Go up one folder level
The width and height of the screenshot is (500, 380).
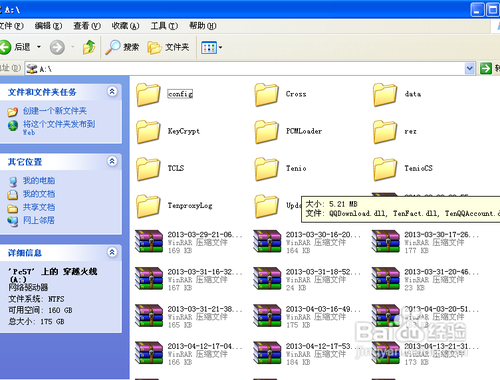pos(89,47)
